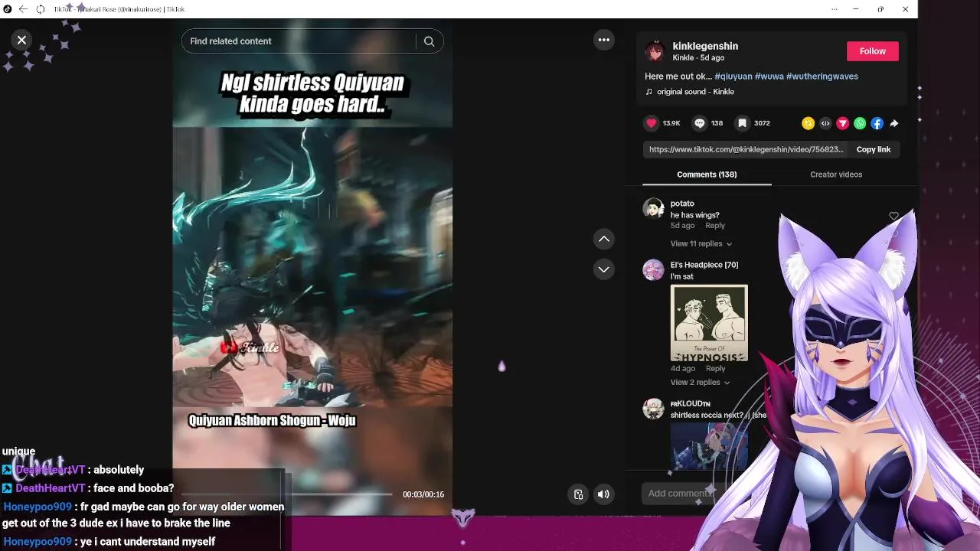
Task: Send to friends with the red arrow icon
Action: click(843, 123)
